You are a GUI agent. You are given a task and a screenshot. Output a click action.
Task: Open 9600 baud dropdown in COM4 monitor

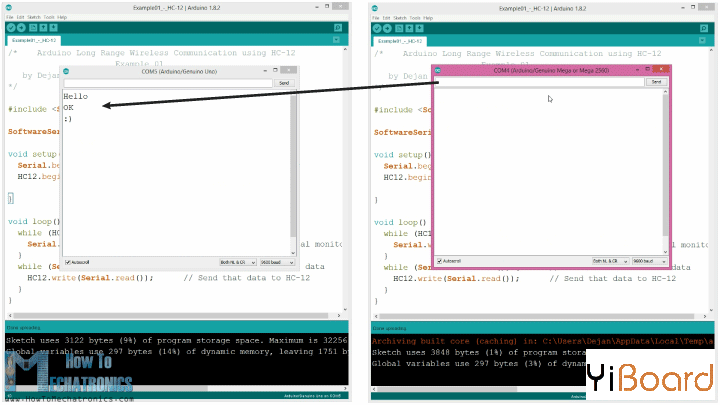[x=649, y=261]
